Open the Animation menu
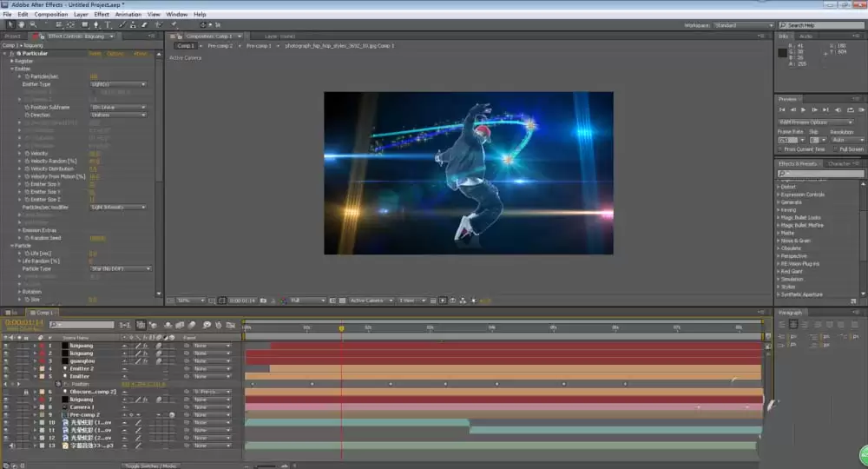 coord(128,15)
